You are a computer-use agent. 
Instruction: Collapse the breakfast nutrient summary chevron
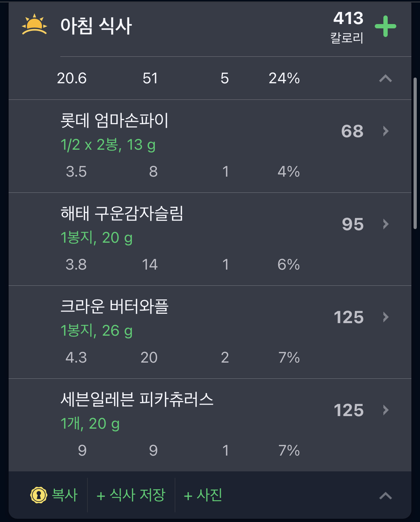click(x=386, y=78)
